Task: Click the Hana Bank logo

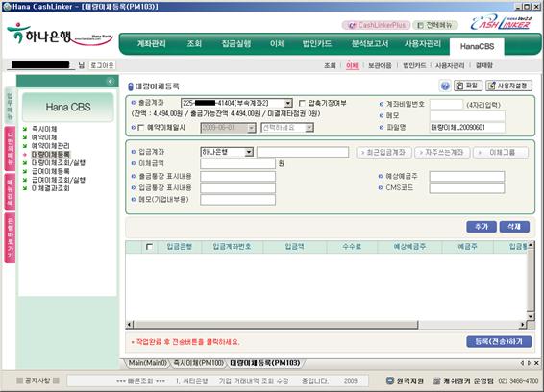Action: pyautogui.click(x=60, y=35)
